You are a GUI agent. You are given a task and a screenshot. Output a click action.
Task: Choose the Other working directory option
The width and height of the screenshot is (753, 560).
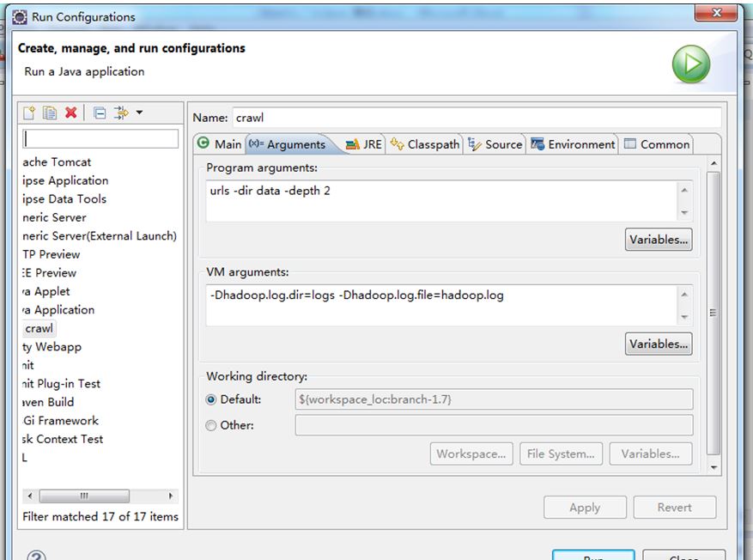211,425
